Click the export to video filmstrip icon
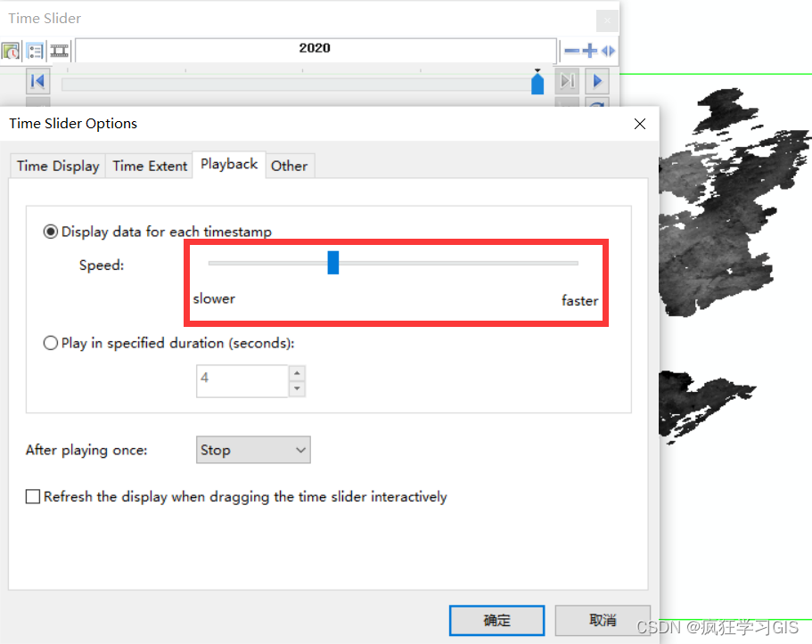Viewport: 812px width, 644px height. click(60, 51)
